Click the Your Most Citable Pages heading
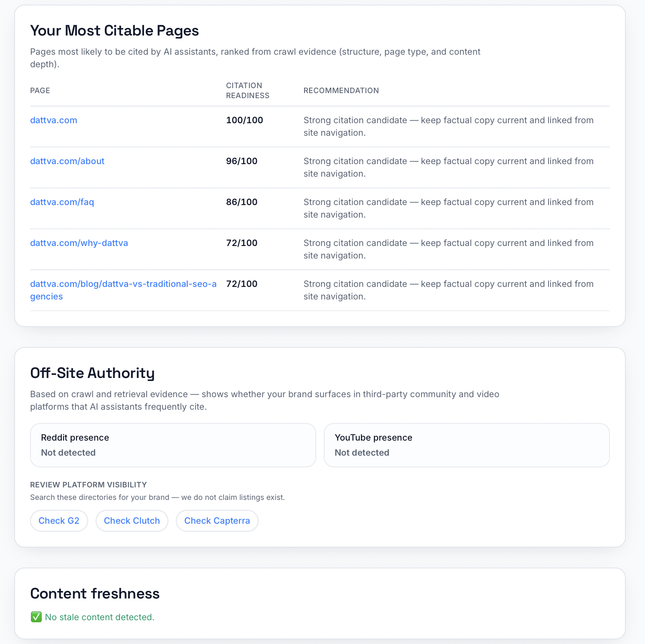 click(114, 31)
